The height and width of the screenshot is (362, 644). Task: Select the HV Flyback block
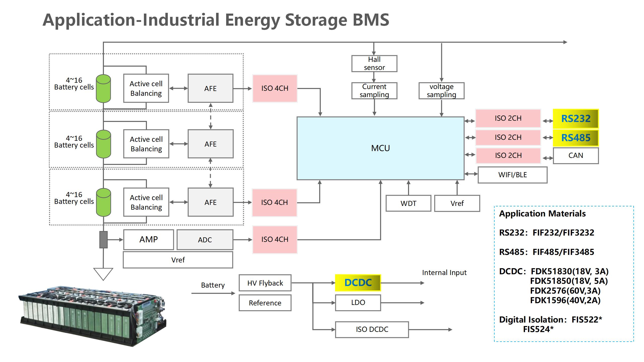click(265, 283)
